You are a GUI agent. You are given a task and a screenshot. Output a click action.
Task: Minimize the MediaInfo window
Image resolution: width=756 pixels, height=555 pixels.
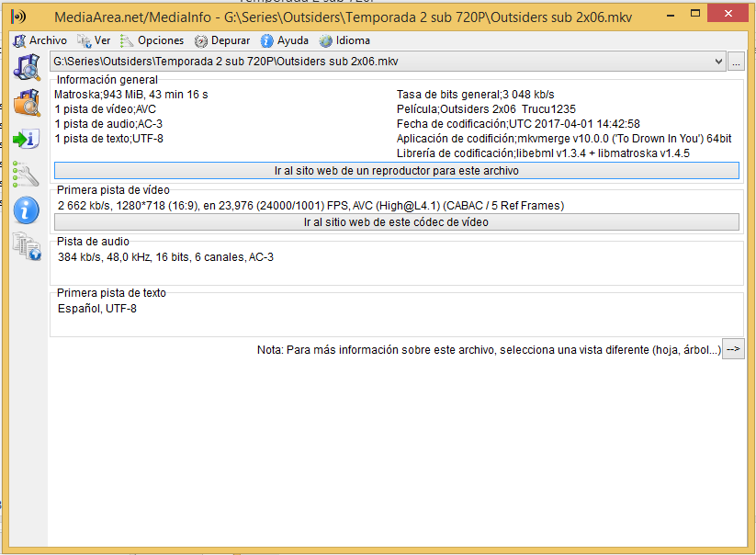tap(671, 15)
